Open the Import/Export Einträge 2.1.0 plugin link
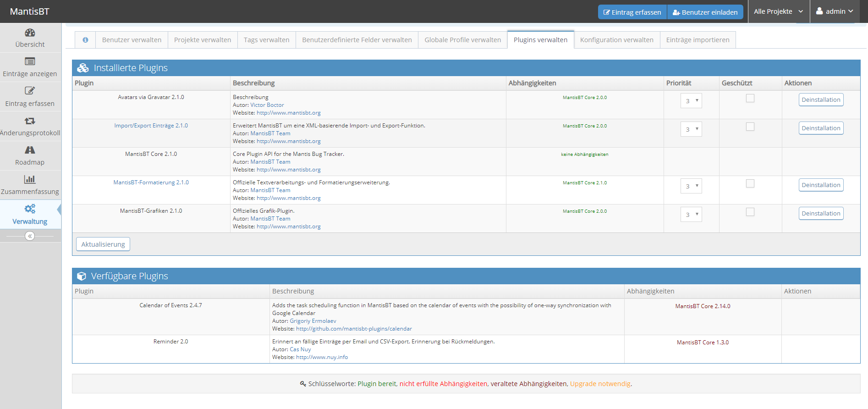Screen dimensions: 868x409 [x=151, y=126]
